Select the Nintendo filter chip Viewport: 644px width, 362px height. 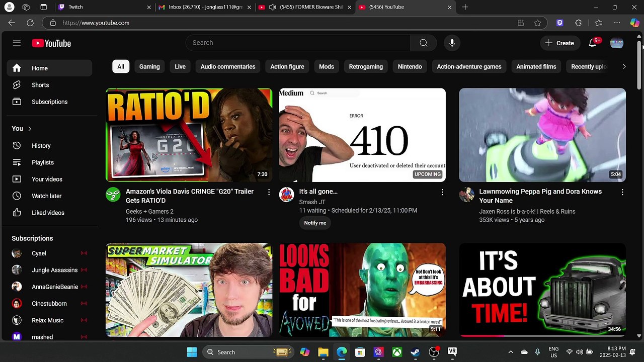pos(410,66)
